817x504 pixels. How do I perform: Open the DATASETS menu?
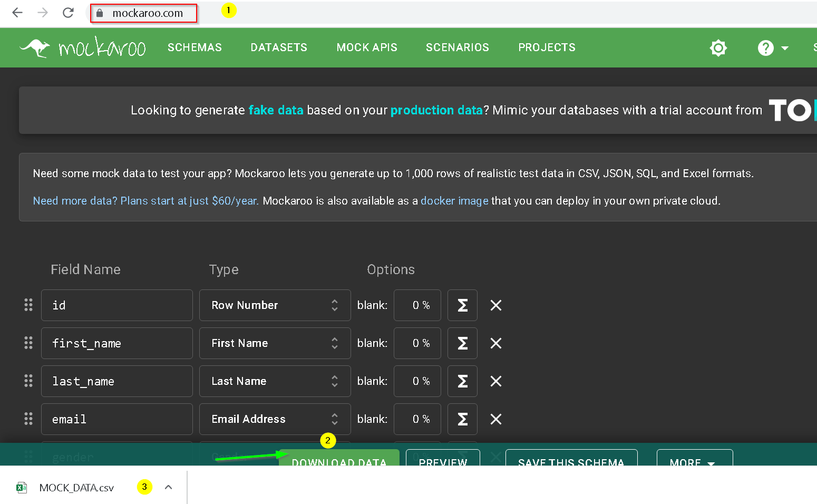click(x=279, y=47)
